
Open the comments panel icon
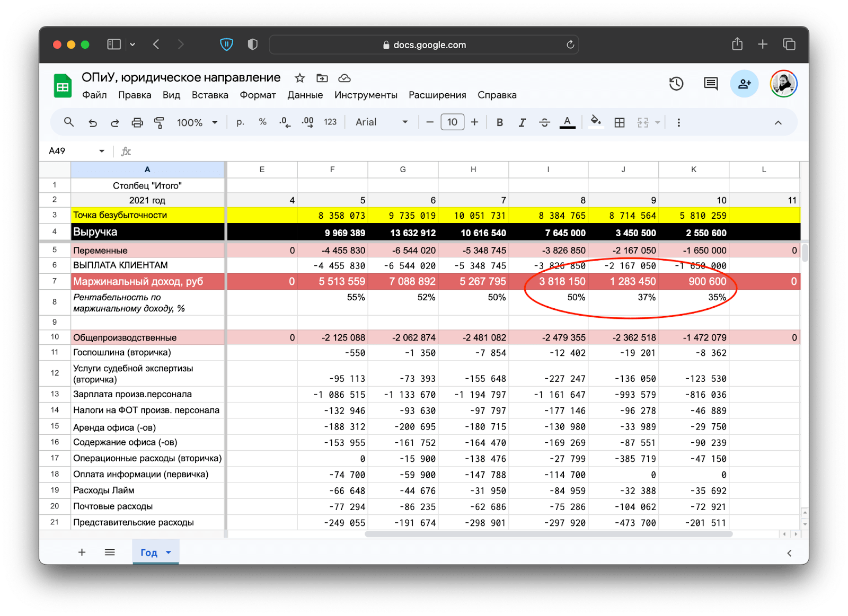click(710, 84)
